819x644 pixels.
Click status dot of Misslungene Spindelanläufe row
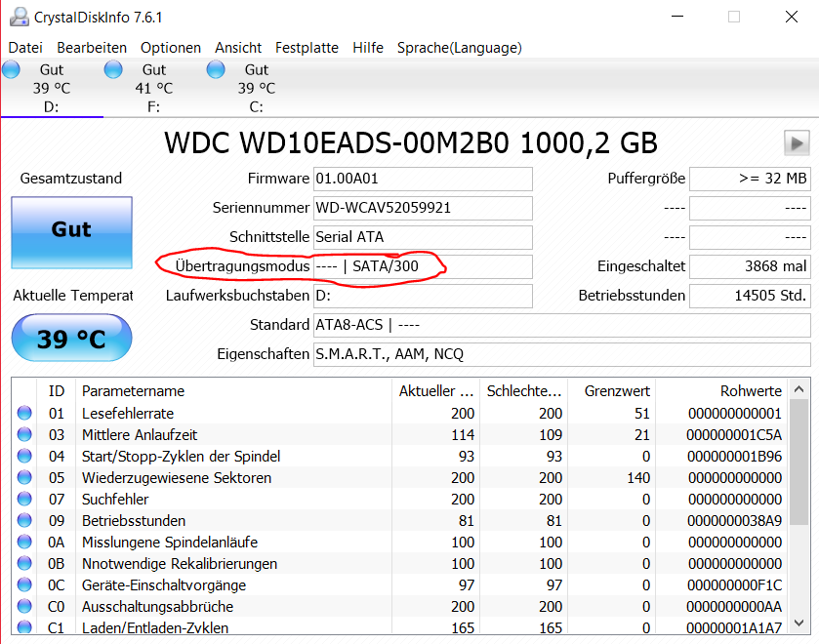click(24, 542)
